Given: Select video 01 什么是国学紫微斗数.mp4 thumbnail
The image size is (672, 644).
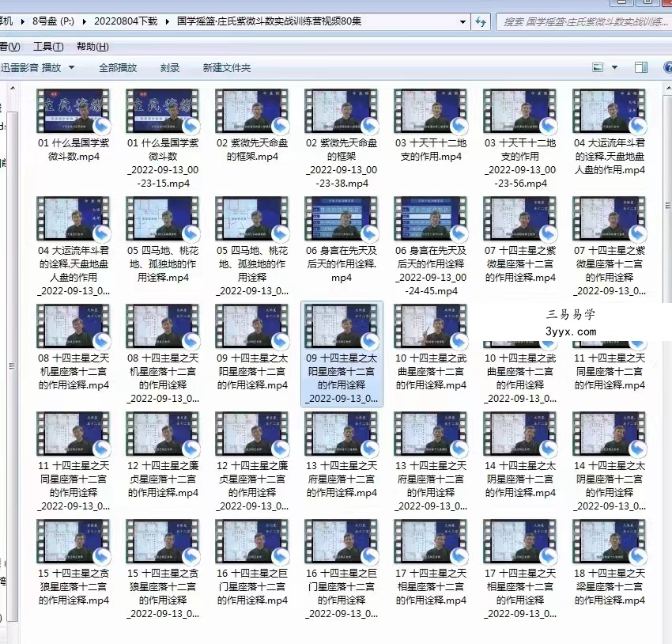Looking at the screenshot, I should click(74, 111).
